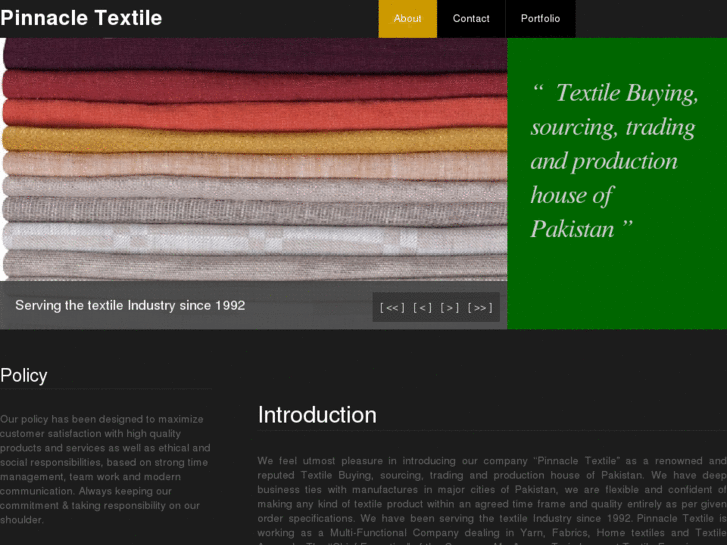Jump to last slide with [>>]
The image size is (727, 545).
click(x=480, y=308)
